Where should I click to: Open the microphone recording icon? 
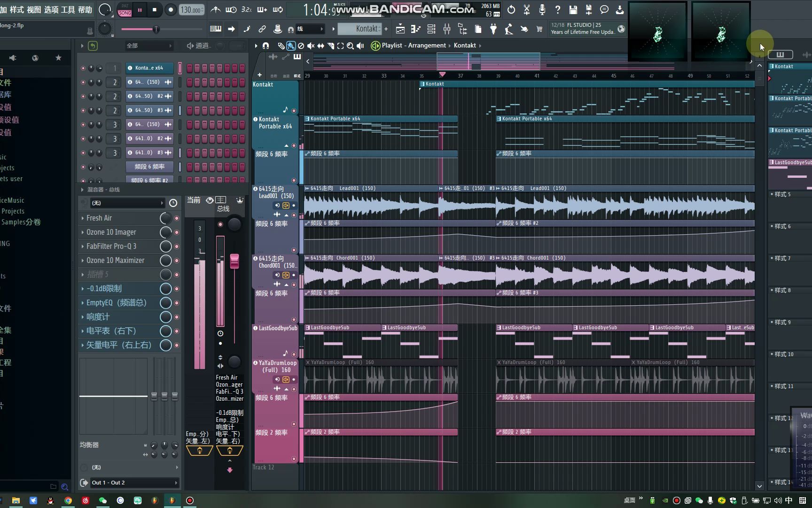coord(542,9)
